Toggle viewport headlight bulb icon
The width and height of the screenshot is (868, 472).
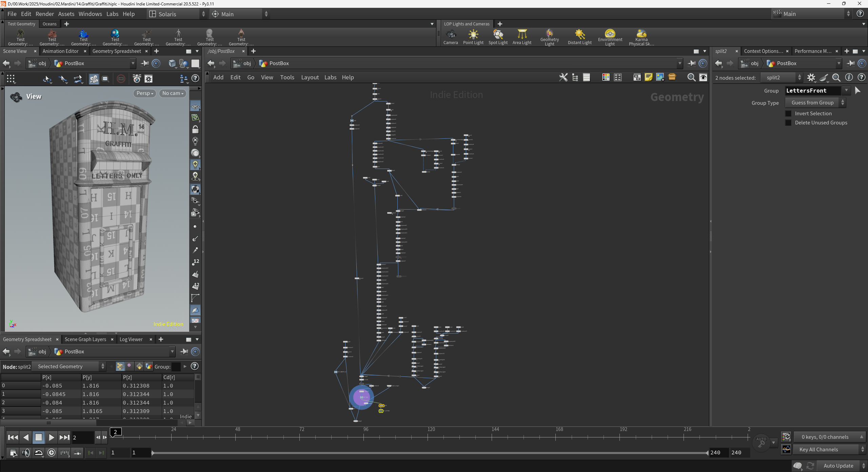[x=195, y=164]
